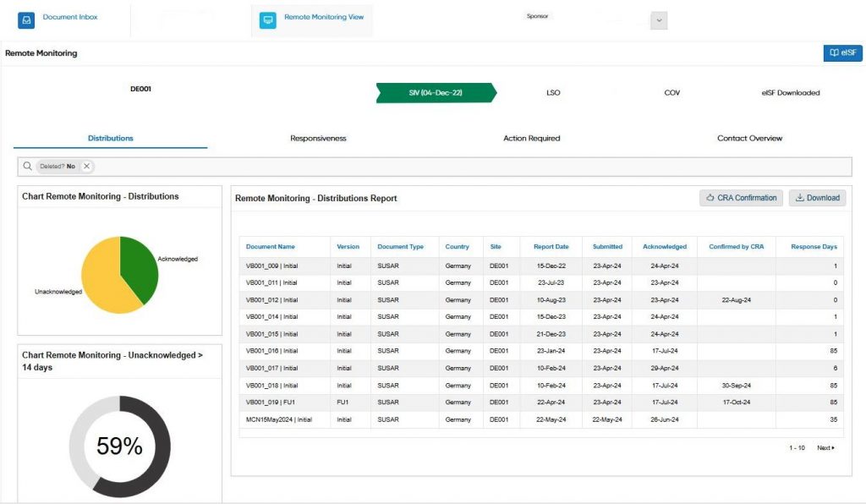The width and height of the screenshot is (866, 504).
Task: Click the CRA Confirmation button
Action: coord(741,198)
